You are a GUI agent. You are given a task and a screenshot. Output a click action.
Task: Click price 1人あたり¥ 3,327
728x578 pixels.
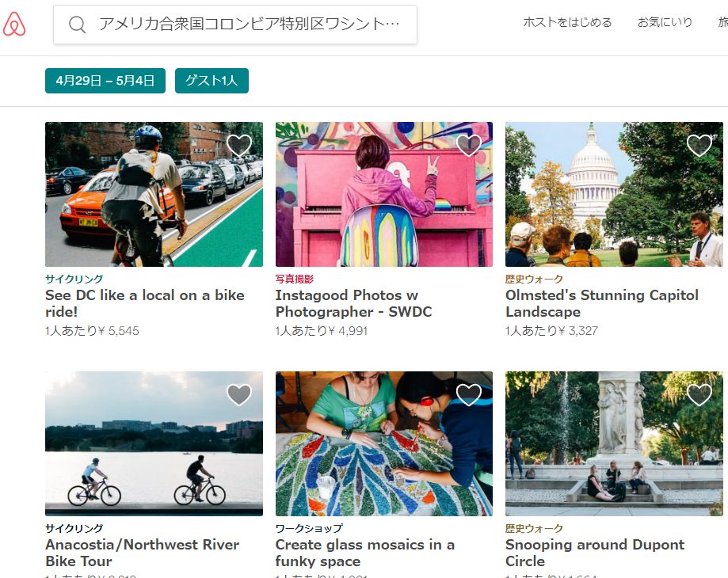click(552, 331)
